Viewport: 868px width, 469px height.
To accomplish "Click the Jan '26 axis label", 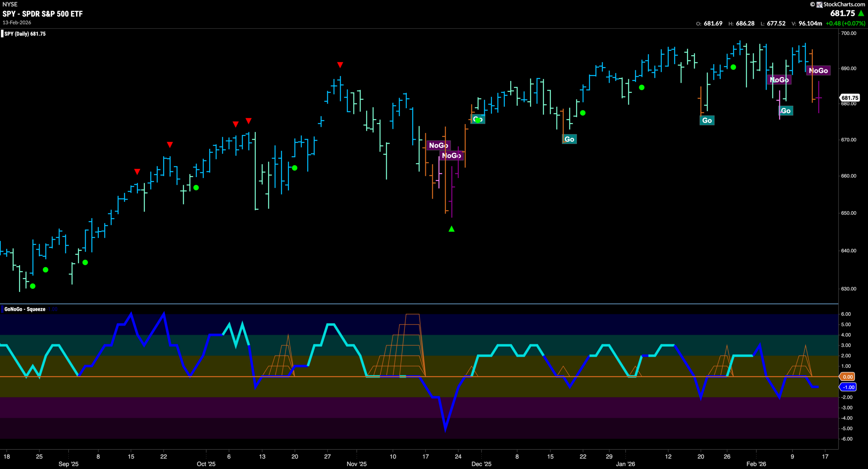I will (x=626, y=464).
